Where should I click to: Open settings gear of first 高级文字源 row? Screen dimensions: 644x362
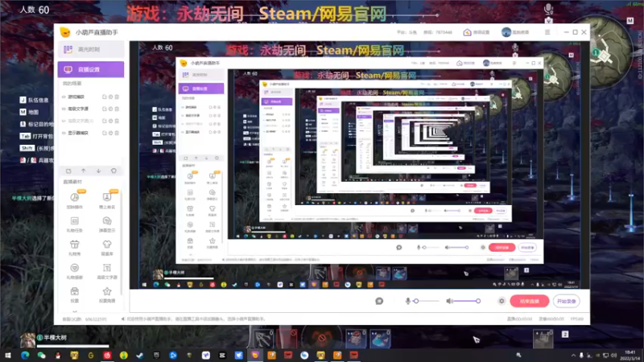(110, 109)
